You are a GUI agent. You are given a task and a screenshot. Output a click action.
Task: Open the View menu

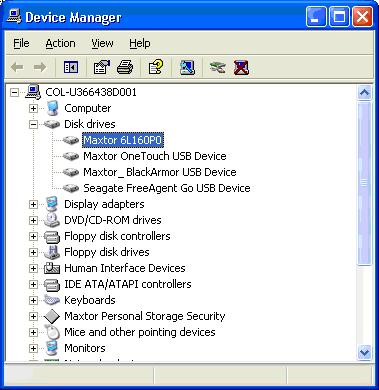coord(102,43)
